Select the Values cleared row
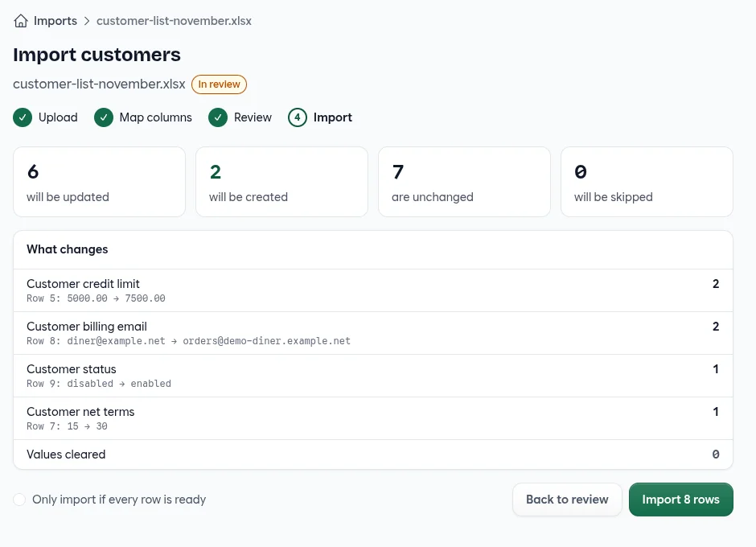Viewport: 756px width, 547px height. click(373, 454)
